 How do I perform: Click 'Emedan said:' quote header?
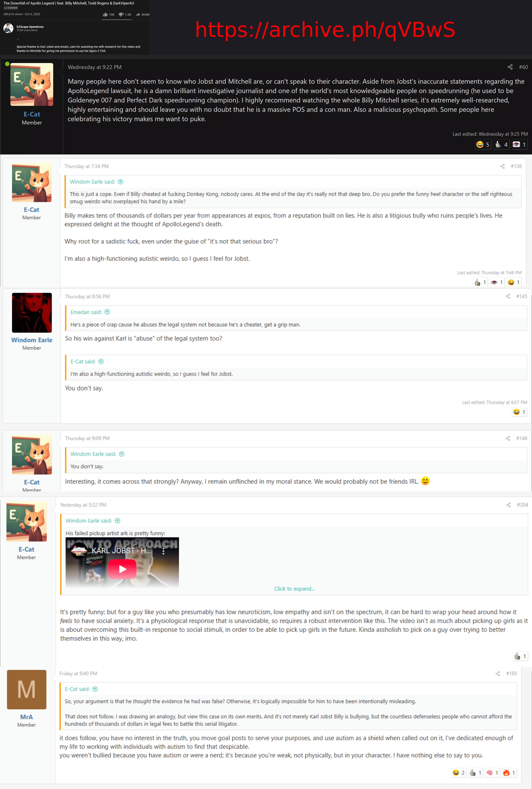(86, 312)
